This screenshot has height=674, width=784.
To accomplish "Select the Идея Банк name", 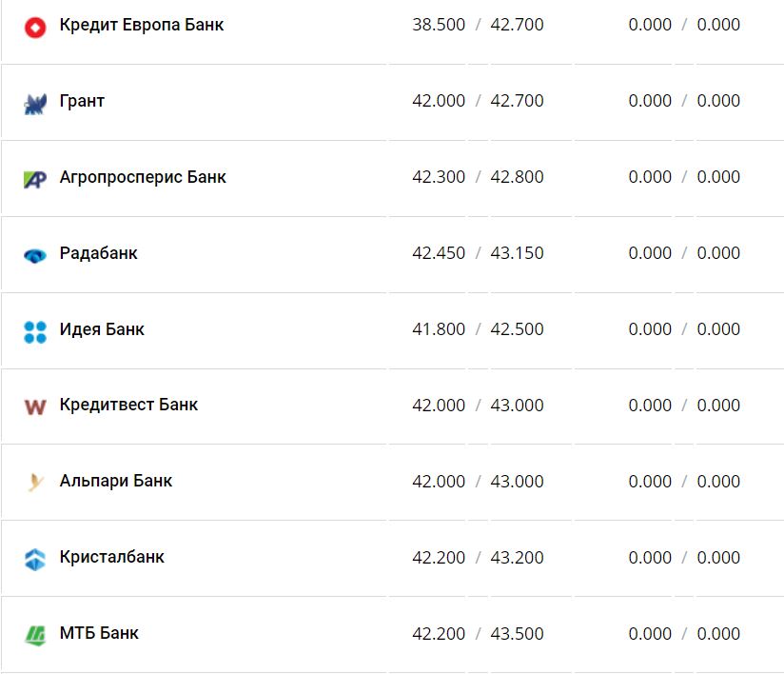I will pyautogui.click(x=102, y=329).
